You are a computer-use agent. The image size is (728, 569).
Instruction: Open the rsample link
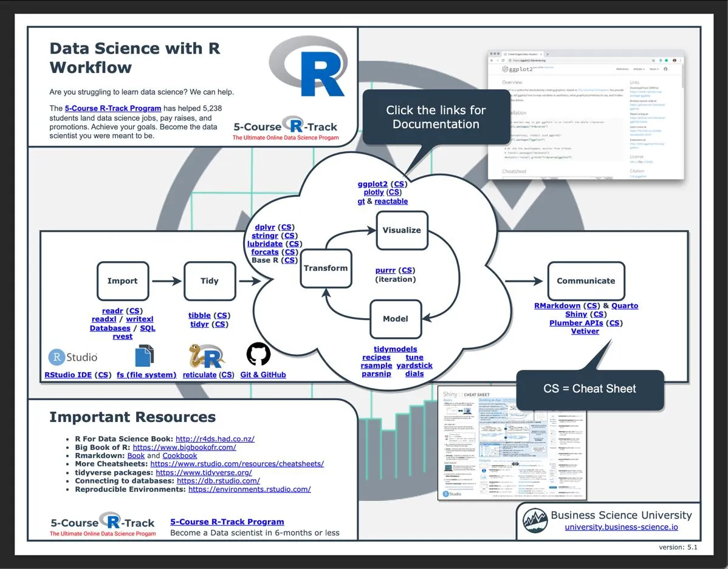coord(376,366)
